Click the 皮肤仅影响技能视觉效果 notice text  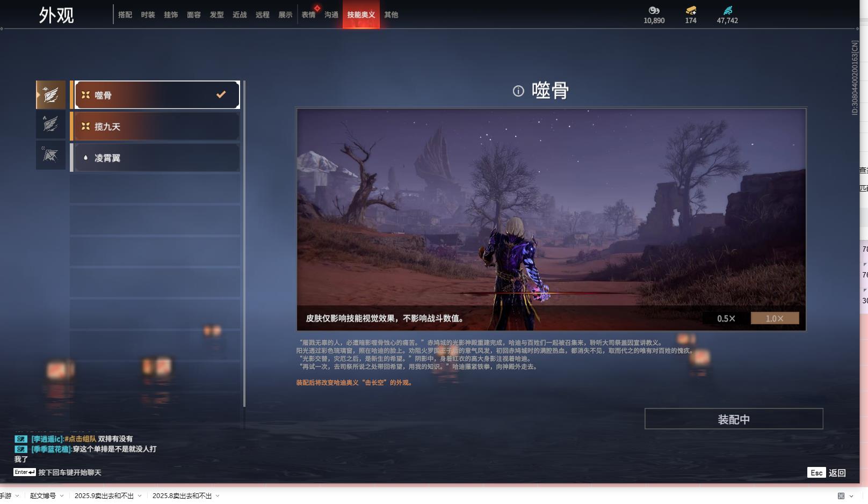(385, 318)
